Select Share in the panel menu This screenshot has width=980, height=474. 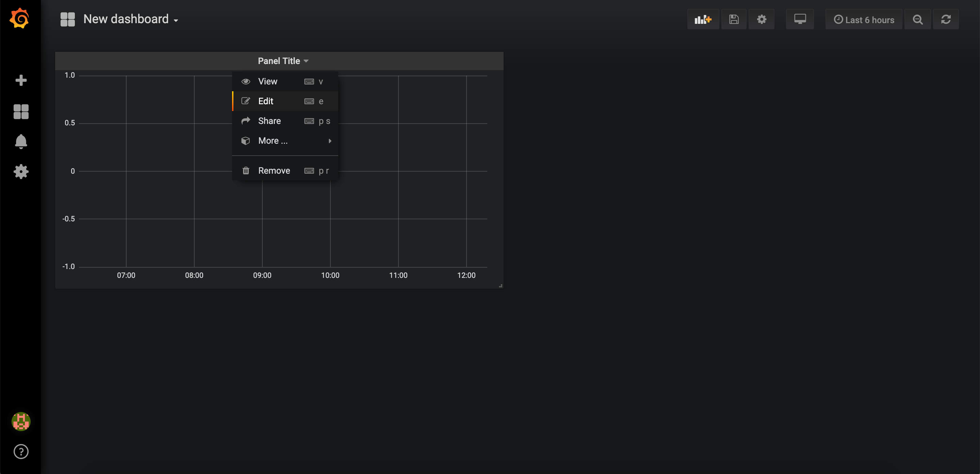coord(285,121)
